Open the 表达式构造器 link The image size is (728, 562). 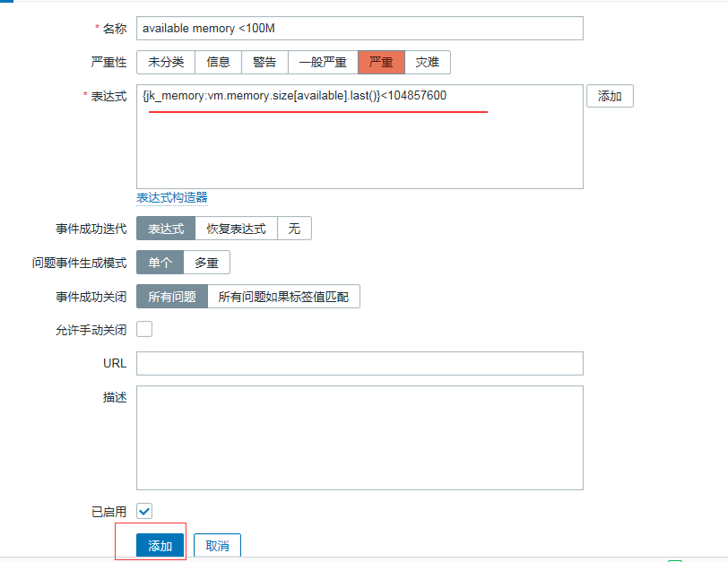pyautogui.click(x=172, y=198)
